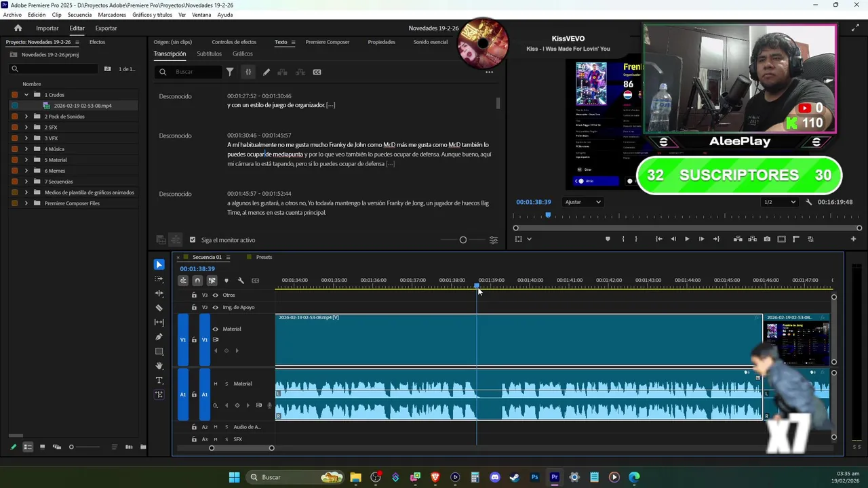The width and height of the screenshot is (868, 488).
Task: Play the sequence in Program monitor
Action: pos(687,239)
